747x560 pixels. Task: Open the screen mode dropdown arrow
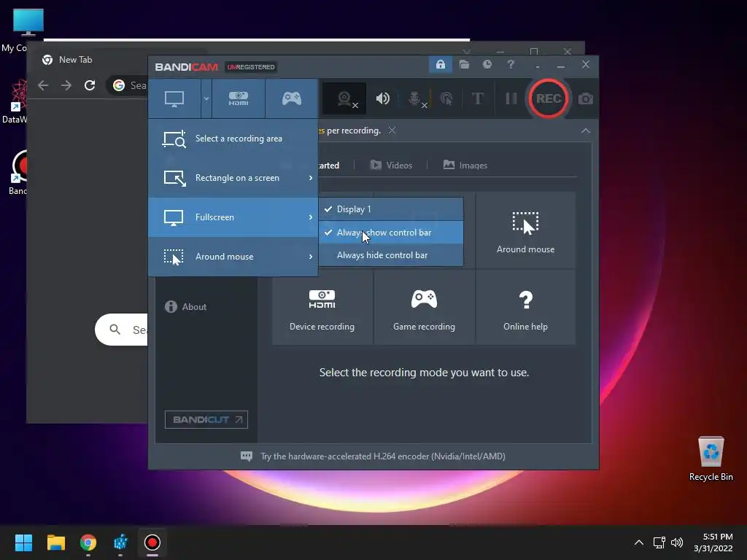click(x=206, y=98)
